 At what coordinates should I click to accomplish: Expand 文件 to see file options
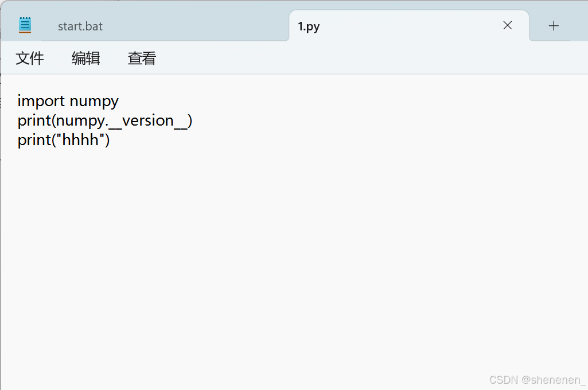30,58
